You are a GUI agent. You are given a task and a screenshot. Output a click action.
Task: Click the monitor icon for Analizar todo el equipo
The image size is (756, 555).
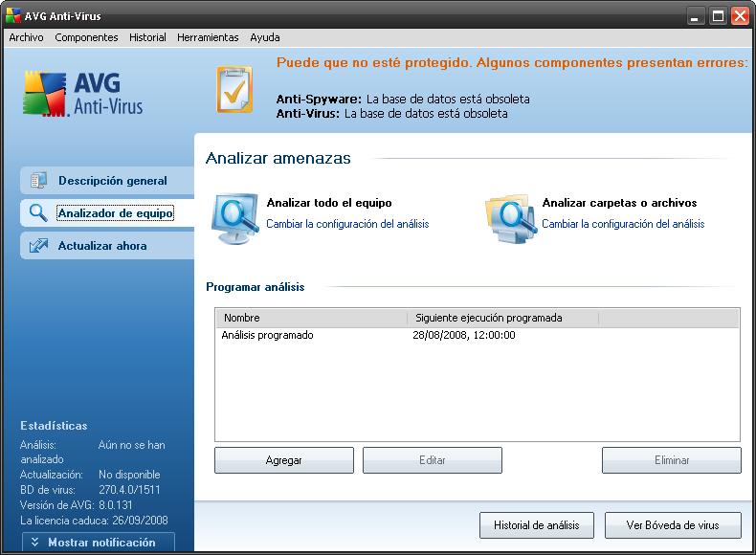pos(234,218)
